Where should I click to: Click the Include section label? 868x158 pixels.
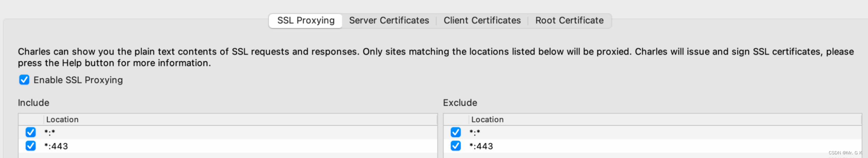click(x=34, y=103)
